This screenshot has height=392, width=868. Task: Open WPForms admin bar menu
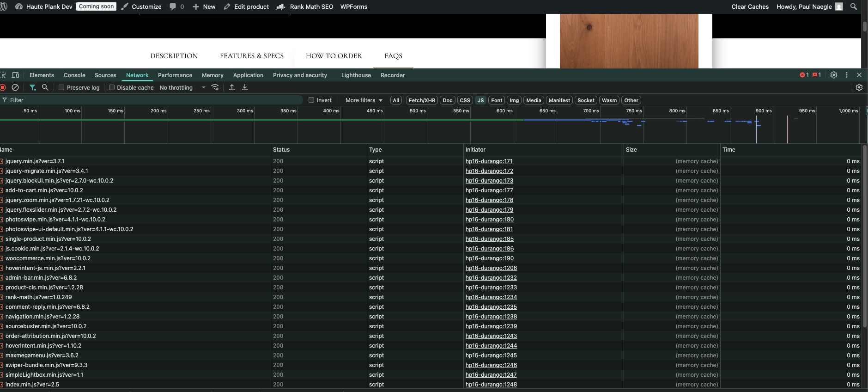pos(354,6)
